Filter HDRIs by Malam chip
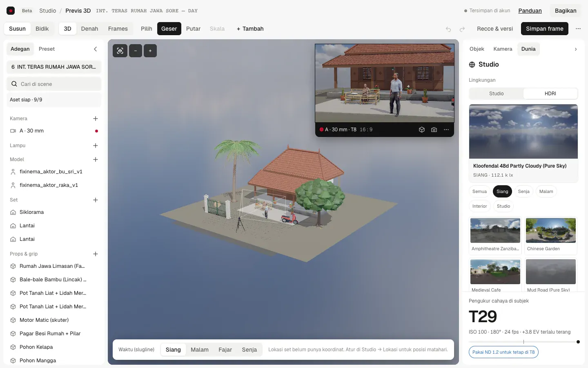The width and height of the screenshot is (588, 368). tap(546, 191)
